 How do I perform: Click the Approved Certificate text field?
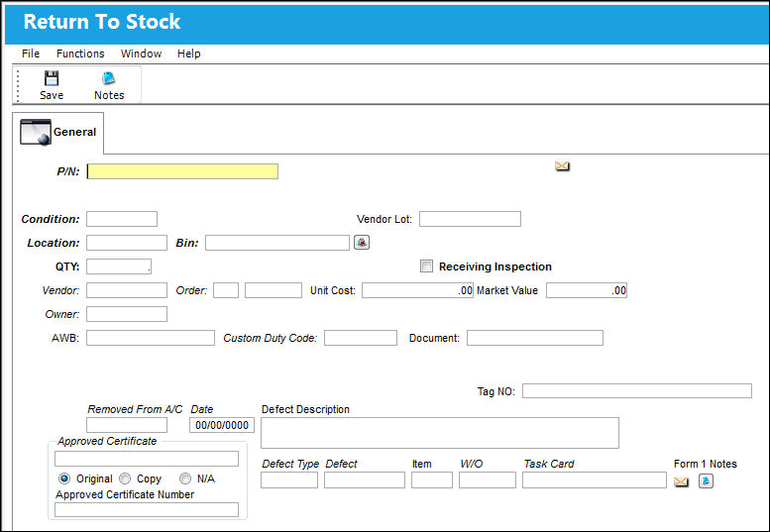click(x=147, y=459)
